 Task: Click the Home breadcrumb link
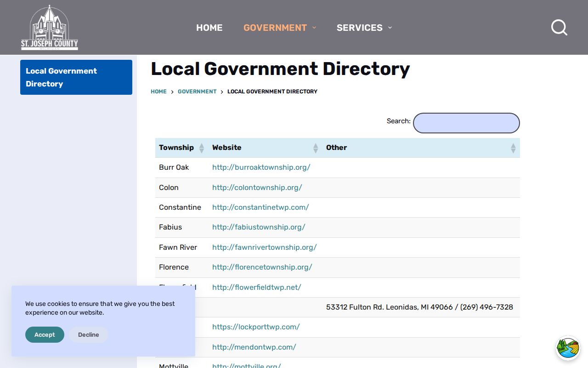point(158,92)
